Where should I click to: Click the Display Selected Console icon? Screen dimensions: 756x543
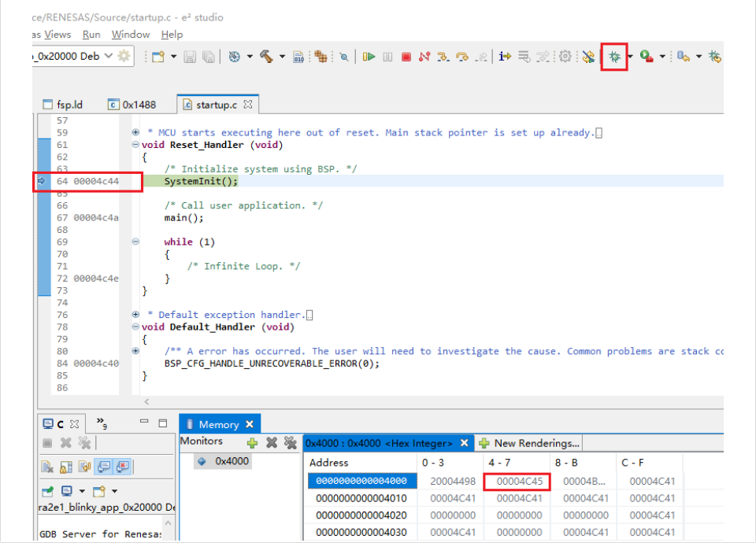click(67, 491)
